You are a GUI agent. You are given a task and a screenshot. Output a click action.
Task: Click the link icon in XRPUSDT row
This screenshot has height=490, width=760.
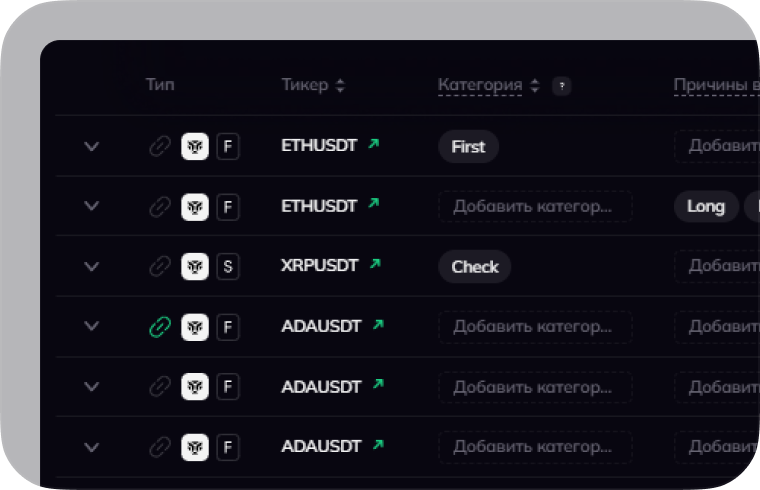pyautogui.click(x=160, y=266)
